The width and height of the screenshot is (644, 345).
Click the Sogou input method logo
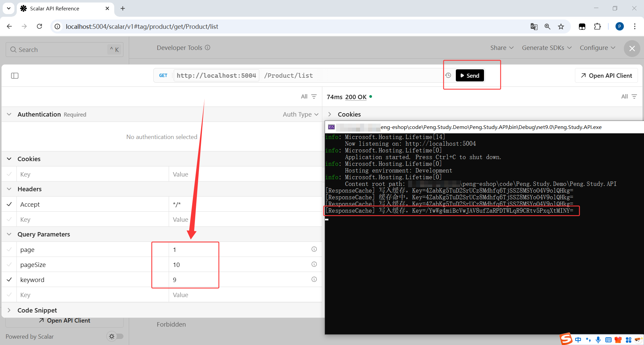coord(566,339)
